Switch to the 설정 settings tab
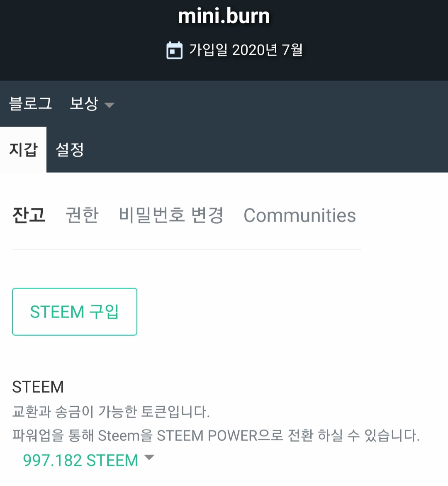 pyautogui.click(x=70, y=150)
